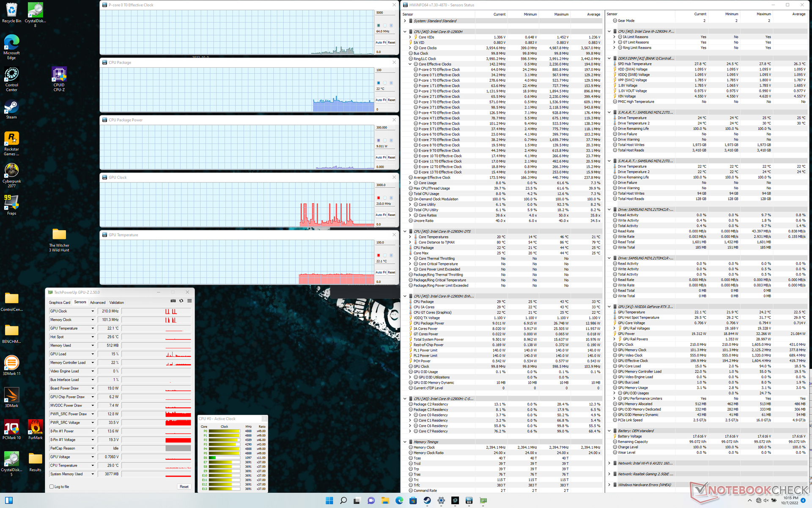Image resolution: width=812 pixels, height=508 pixels.
Task: Select the Sensors tab in GPU-Z
Action: pyautogui.click(x=80, y=302)
